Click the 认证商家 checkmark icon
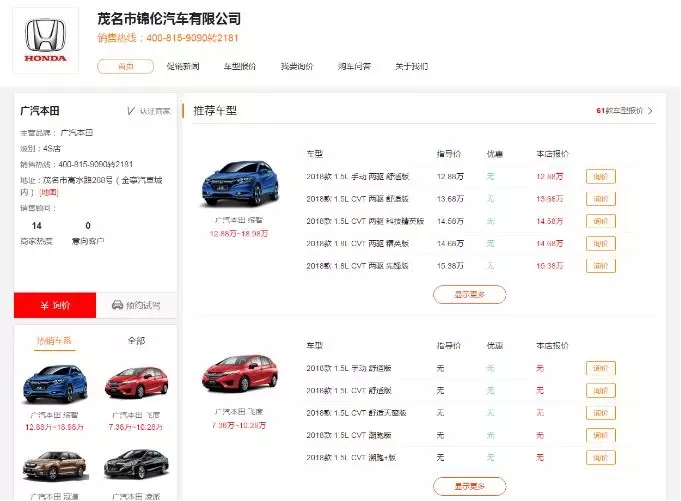 131,111
